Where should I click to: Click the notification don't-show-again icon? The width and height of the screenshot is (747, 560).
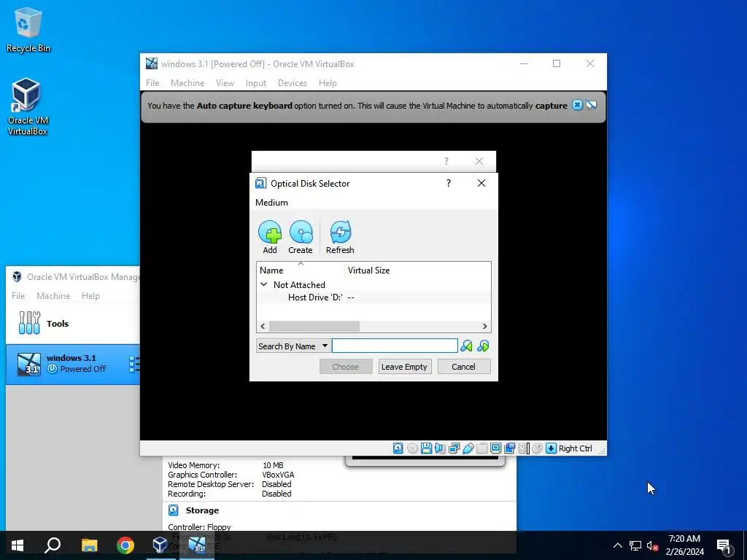coord(592,105)
